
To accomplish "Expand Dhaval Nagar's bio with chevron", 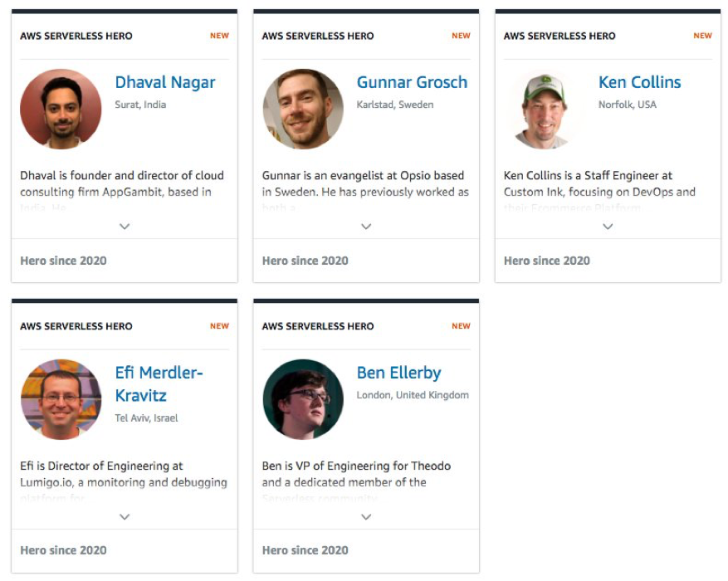I will 125,227.
